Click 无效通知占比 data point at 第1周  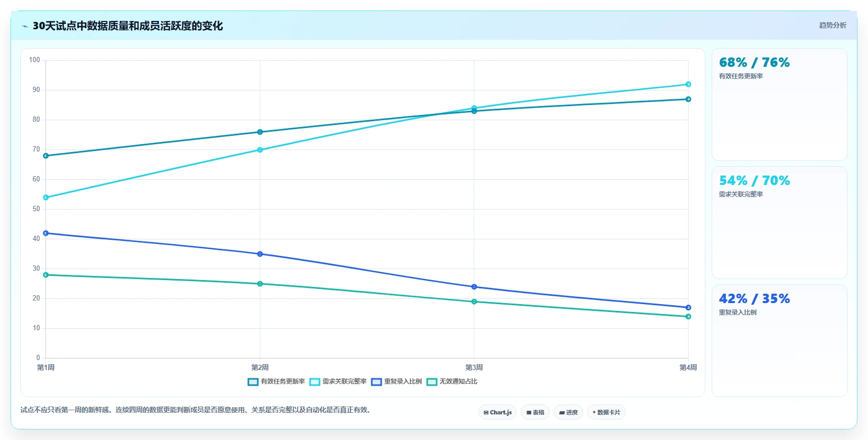point(46,275)
